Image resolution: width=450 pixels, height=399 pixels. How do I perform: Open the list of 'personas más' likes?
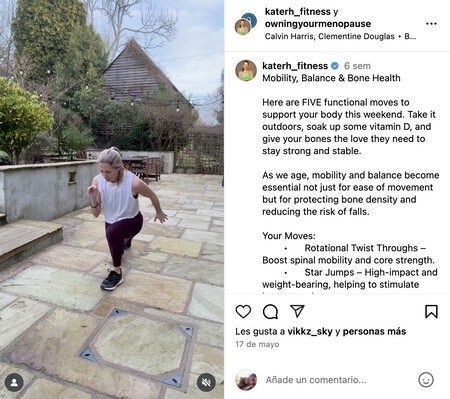[x=374, y=331]
